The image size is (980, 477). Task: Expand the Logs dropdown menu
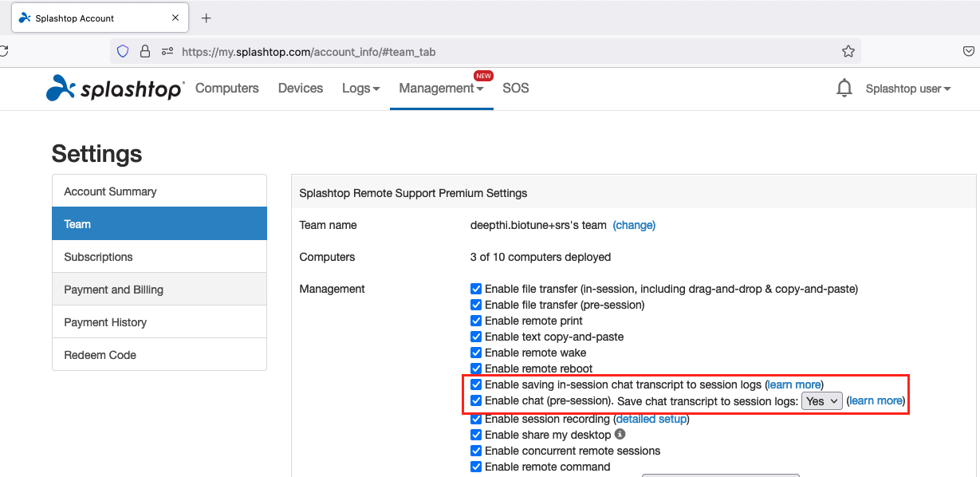(x=360, y=89)
